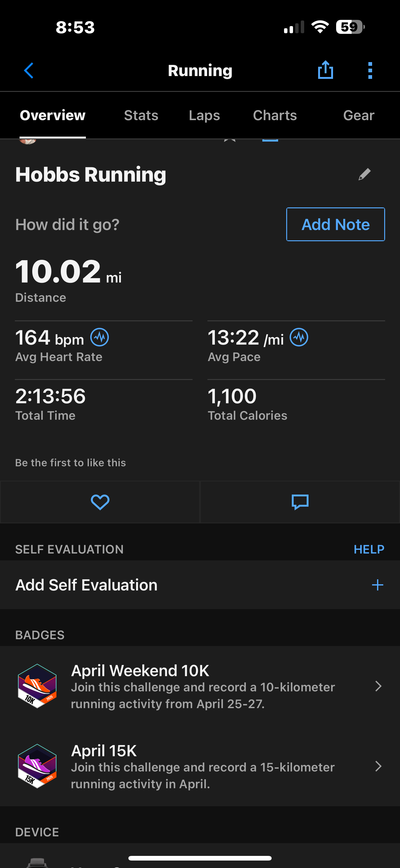400x868 pixels.
Task: Switch to the Stats tab
Action: [141, 115]
